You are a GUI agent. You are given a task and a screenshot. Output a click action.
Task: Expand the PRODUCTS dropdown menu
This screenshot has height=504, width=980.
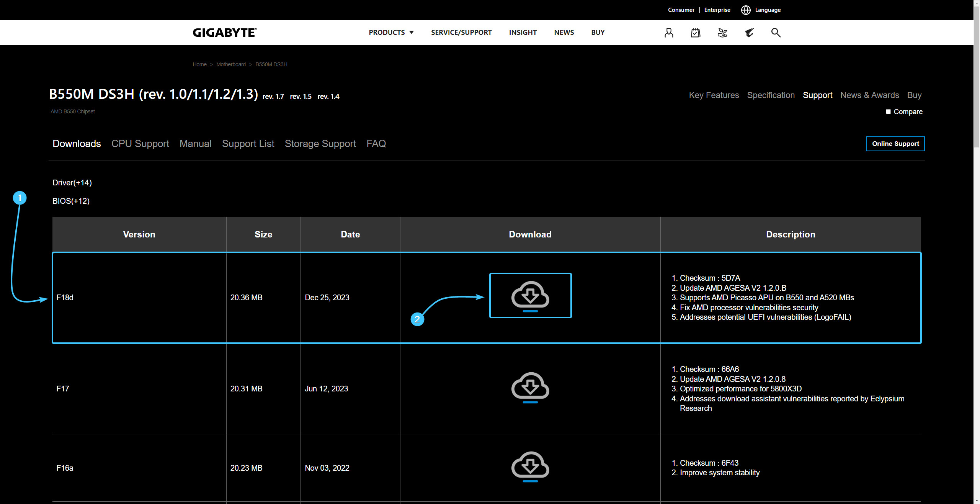(391, 33)
